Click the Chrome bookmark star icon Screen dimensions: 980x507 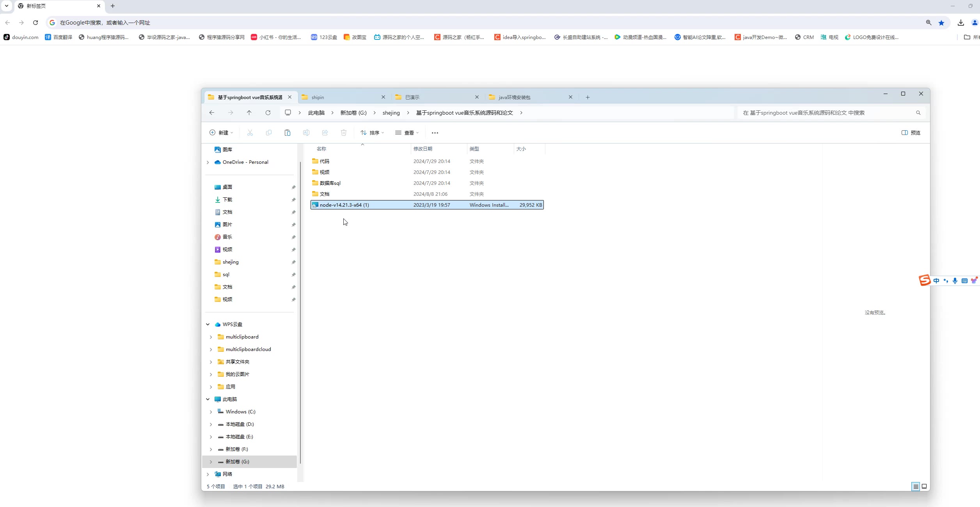[941, 23]
